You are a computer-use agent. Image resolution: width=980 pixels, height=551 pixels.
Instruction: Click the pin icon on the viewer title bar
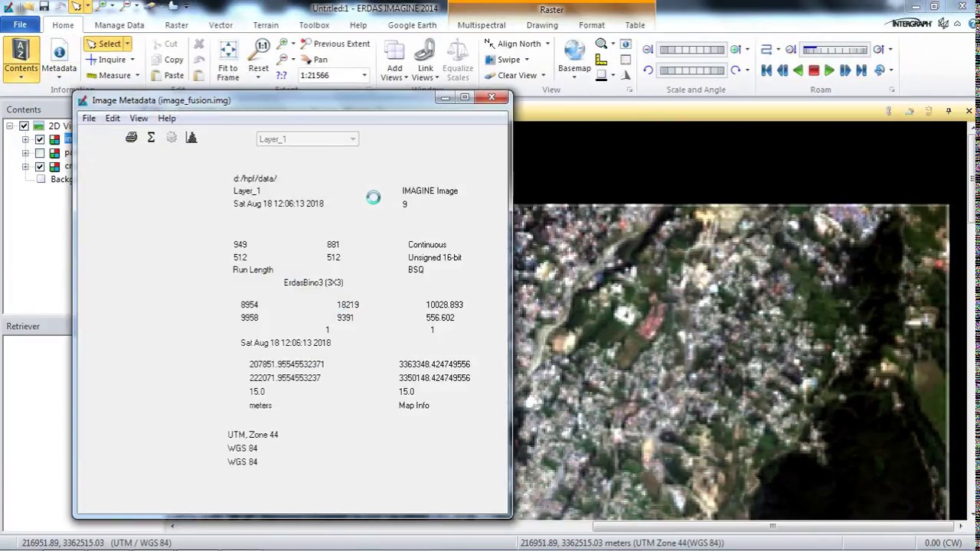pyautogui.click(x=949, y=112)
